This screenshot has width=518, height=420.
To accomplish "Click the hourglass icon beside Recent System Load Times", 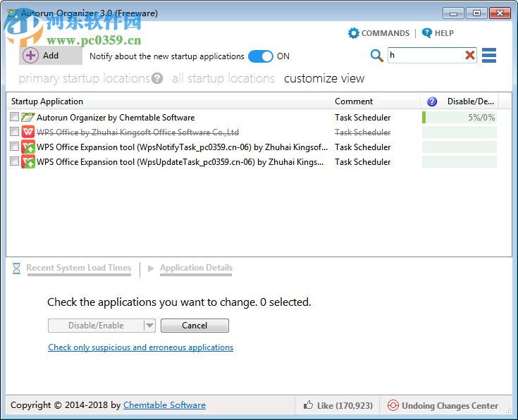I will coord(16,268).
